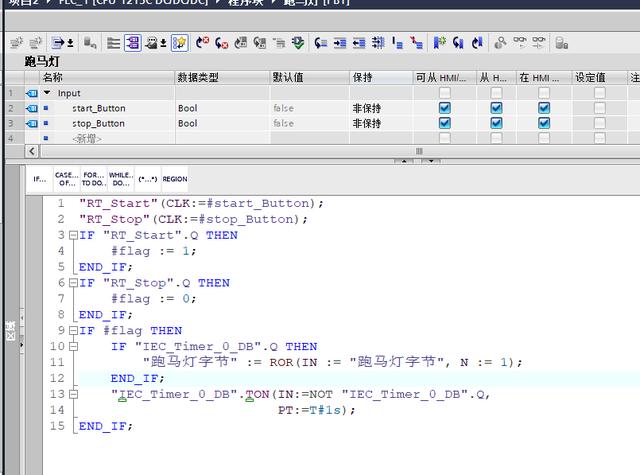Click the blue tag icon beside stop_Button
This screenshot has width=640, height=475.
click(32, 124)
